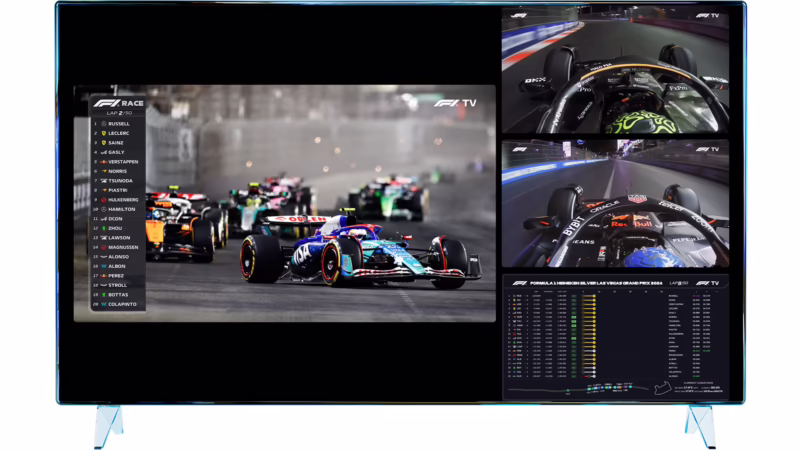Image resolution: width=800 pixels, height=450 pixels.
Task: Click the F1 TV logo in main race feed
Action: point(455,102)
